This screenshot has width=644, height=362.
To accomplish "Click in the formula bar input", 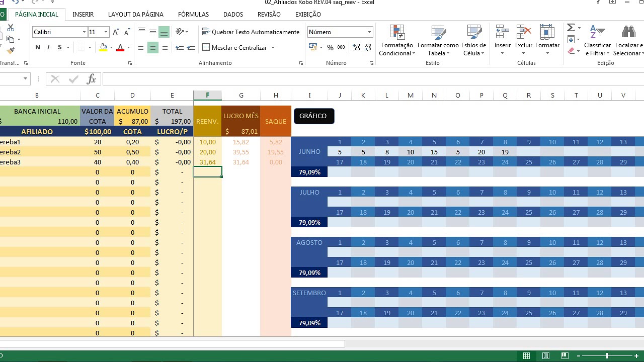I will pos(373,79).
